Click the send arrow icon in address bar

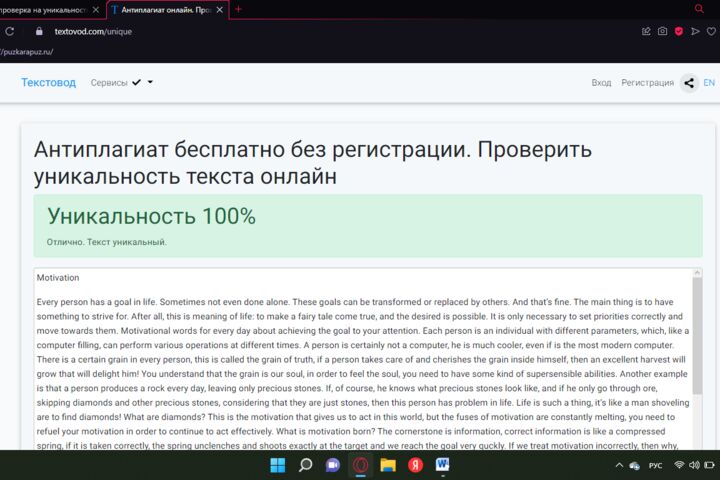(x=695, y=31)
